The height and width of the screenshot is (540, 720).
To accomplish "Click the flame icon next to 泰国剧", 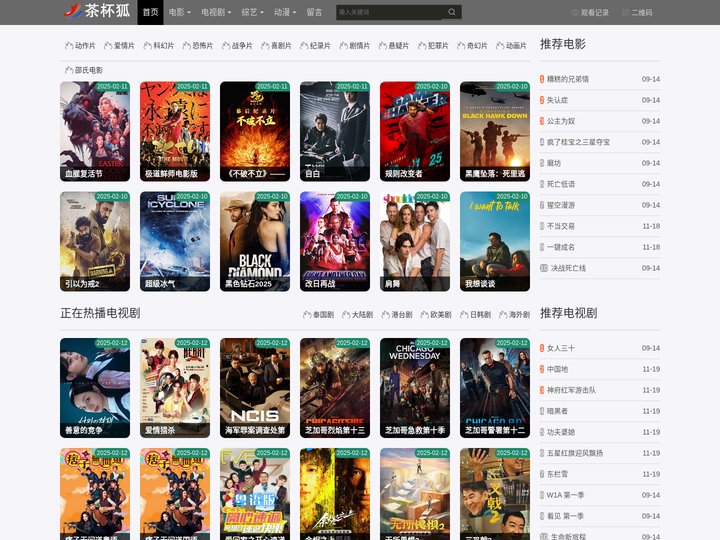I will [307, 315].
